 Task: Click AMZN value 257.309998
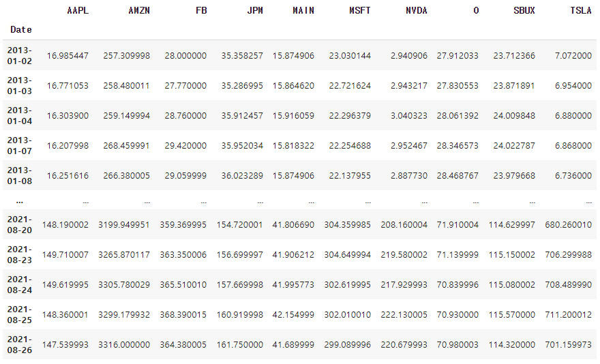point(126,56)
